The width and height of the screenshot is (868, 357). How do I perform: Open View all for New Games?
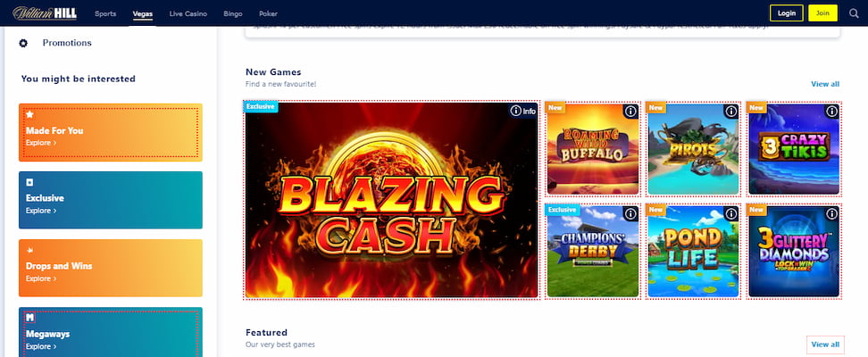point(825,84)
